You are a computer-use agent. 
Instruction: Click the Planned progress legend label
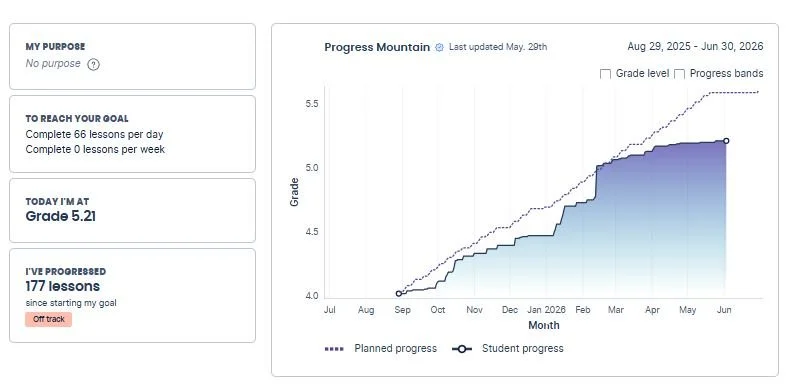pyautogui.click(x=396, y=349)
